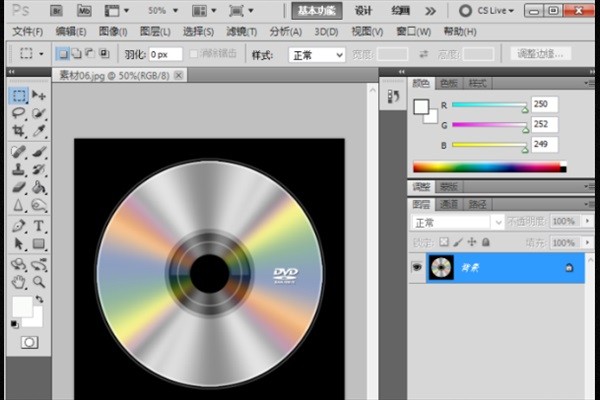Image resolution: width=600 pixels, height=400 pixels.
Task: Toggle Quick Mask mode button
Action: tap(29, 342)
